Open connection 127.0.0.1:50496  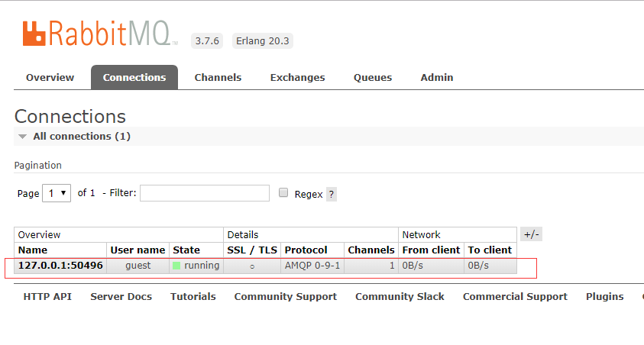(60, 266)
